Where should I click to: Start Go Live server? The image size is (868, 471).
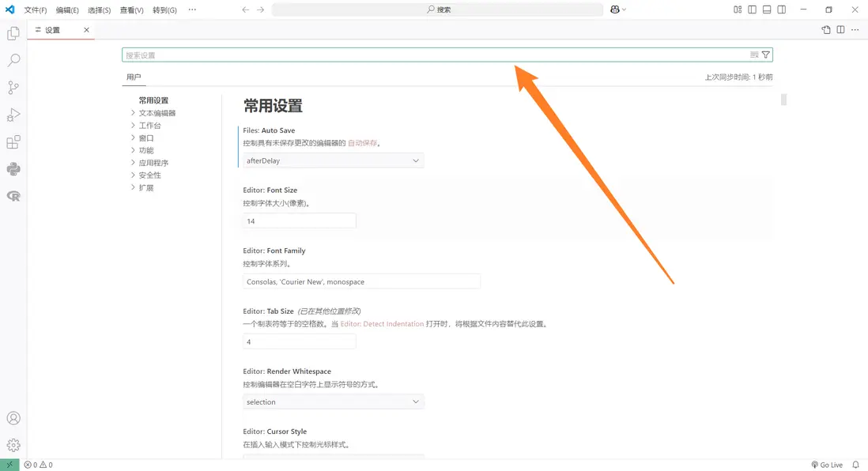click(x=827, y=465)
